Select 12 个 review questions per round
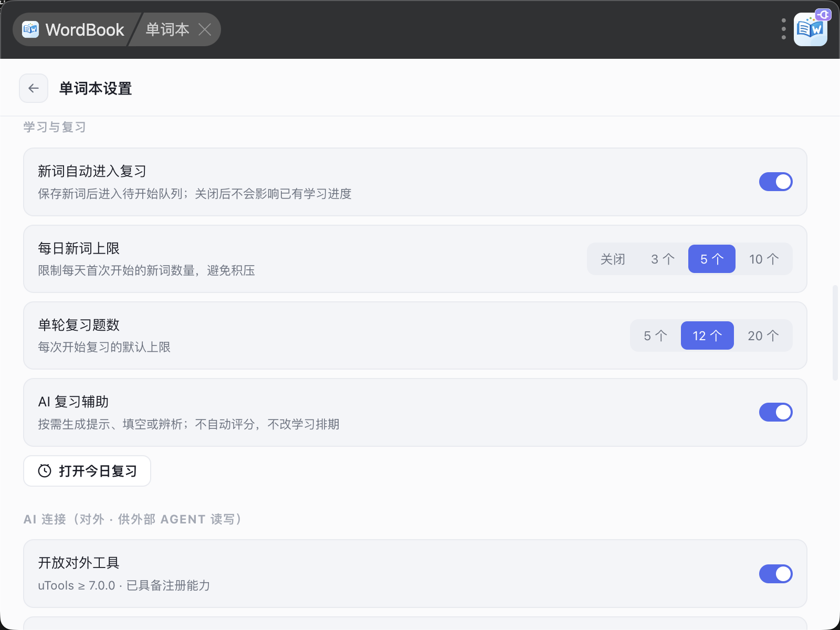 (x=707, y=335)
